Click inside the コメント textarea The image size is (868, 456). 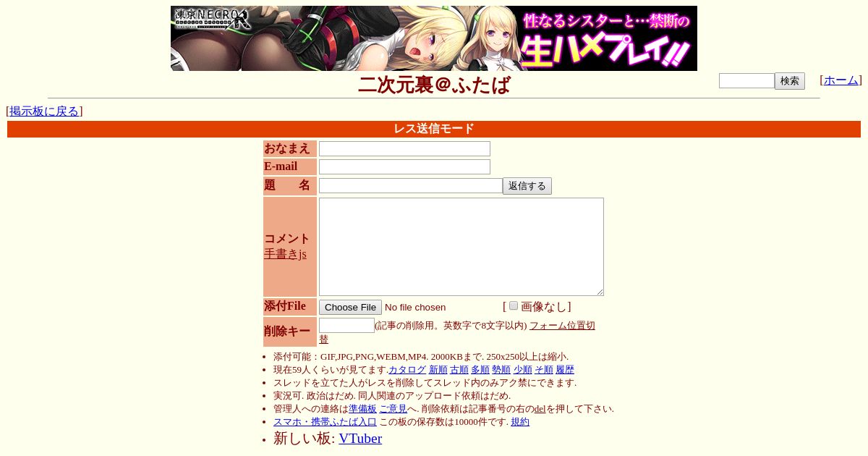(461, 247)
